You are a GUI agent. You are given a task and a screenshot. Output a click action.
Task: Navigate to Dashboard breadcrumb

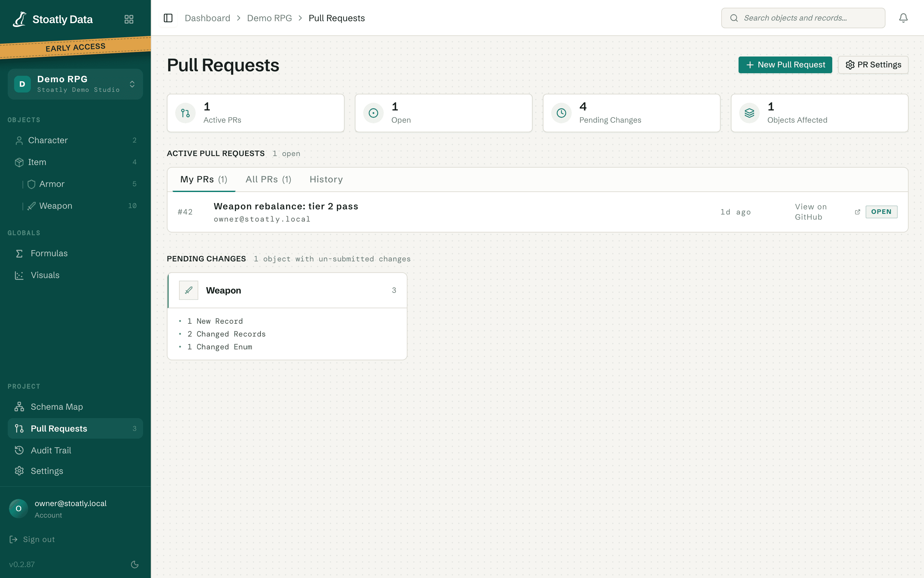click(x=207, y=18)
